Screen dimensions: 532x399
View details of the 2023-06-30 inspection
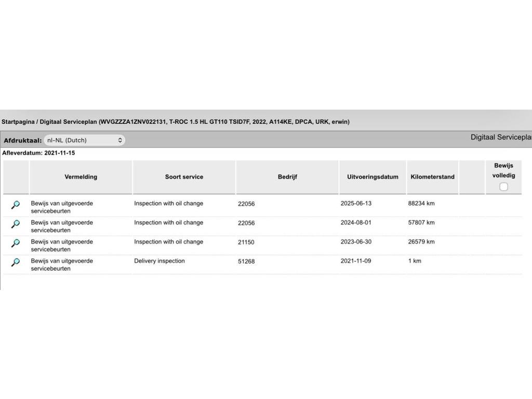coord(16,243)
